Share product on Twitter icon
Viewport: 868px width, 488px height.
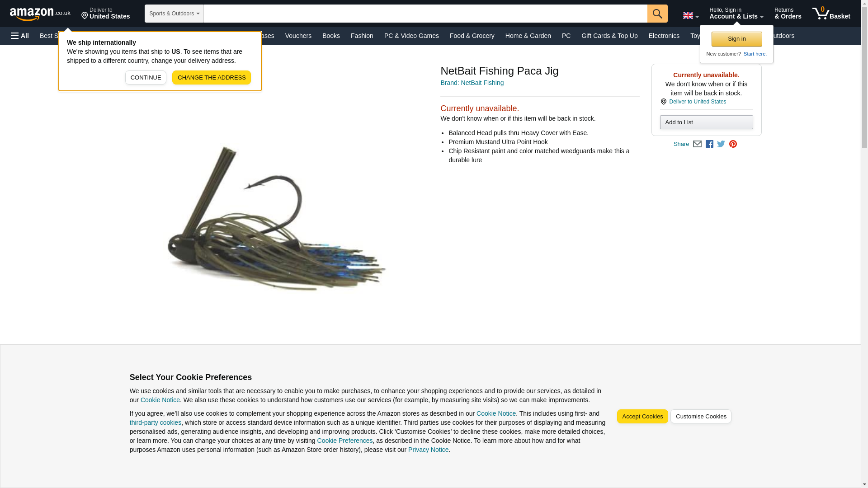click(x=721, y=144)
